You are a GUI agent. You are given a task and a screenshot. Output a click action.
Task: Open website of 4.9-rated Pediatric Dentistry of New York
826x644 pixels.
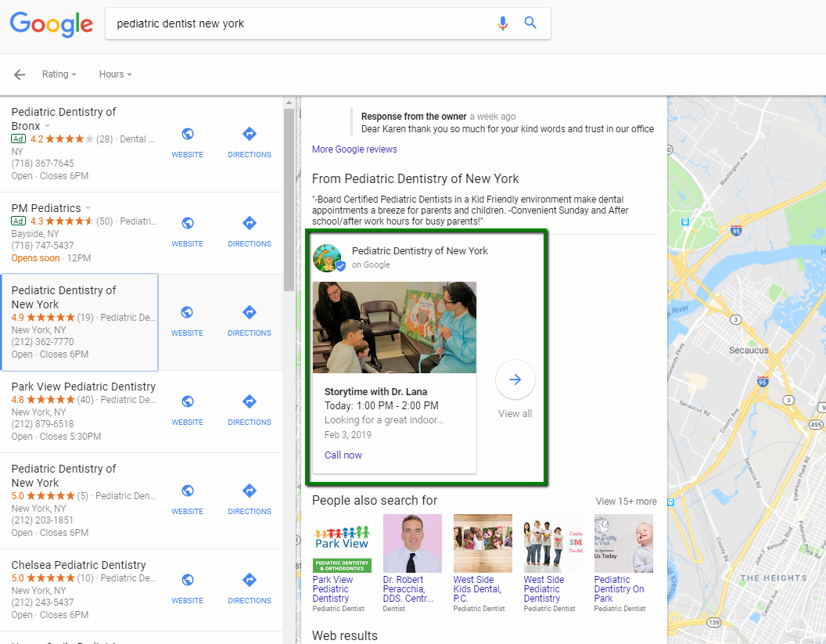click(187, 321)
